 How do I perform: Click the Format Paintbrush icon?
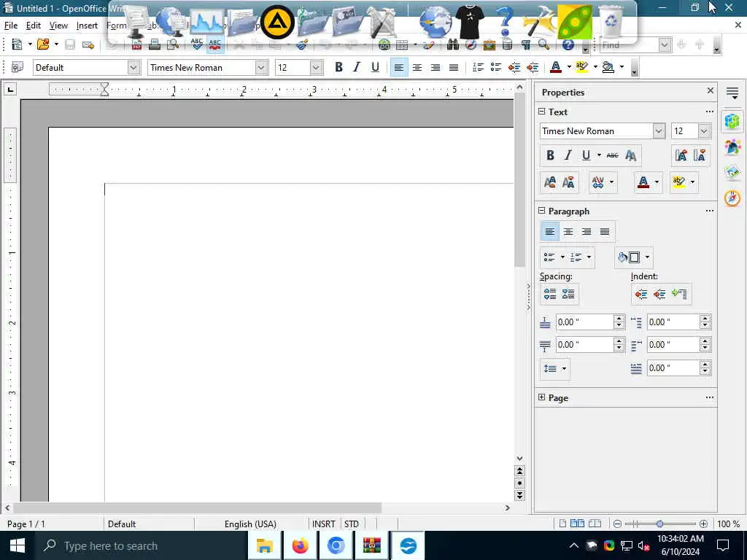pos(302,45)
